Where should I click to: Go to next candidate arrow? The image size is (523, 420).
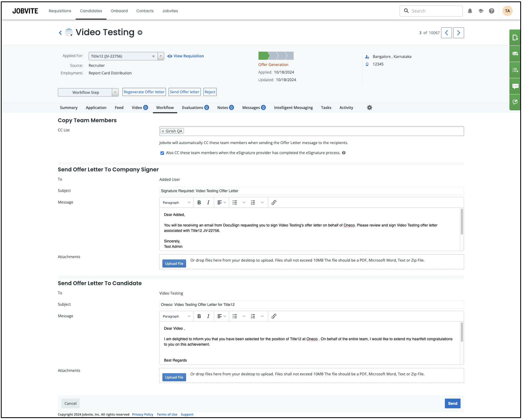pos(458,33)
